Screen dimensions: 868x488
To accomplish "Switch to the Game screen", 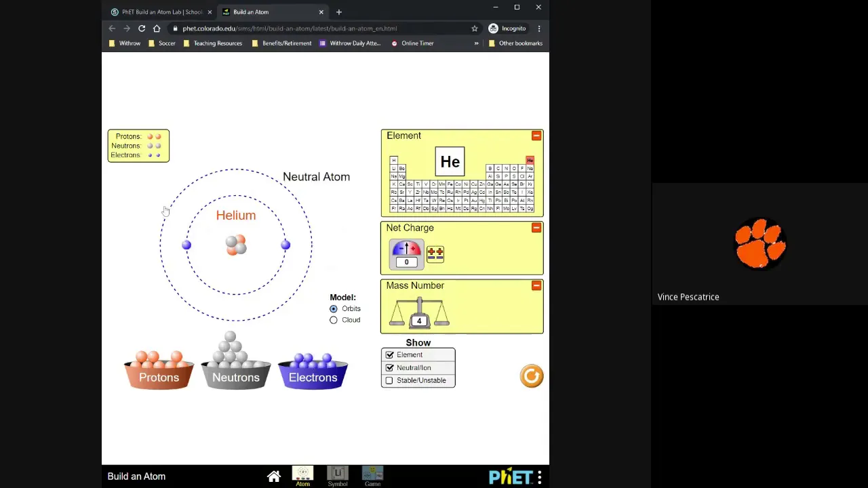I will pos(372,476).
